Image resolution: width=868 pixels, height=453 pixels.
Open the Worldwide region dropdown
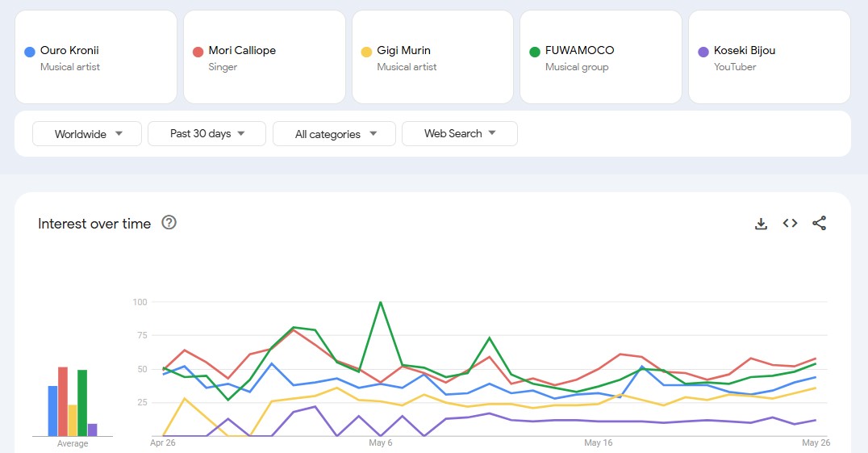click(x=87, y=134)
